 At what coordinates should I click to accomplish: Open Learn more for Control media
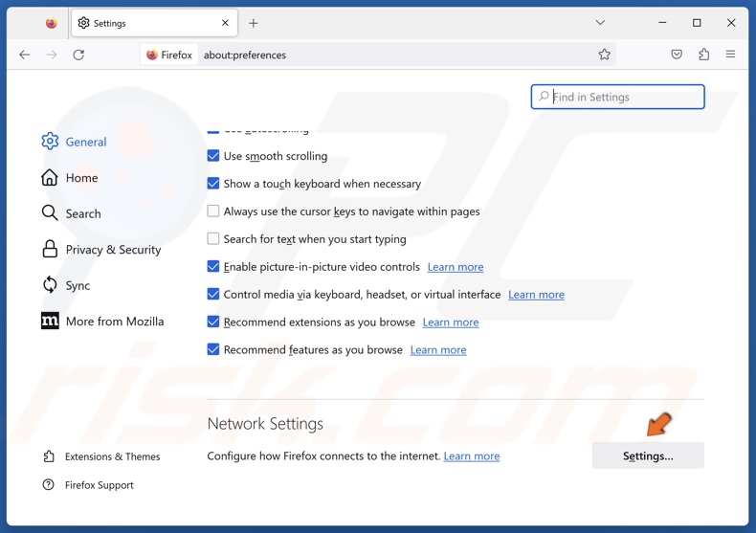click(x=536, y=295)
